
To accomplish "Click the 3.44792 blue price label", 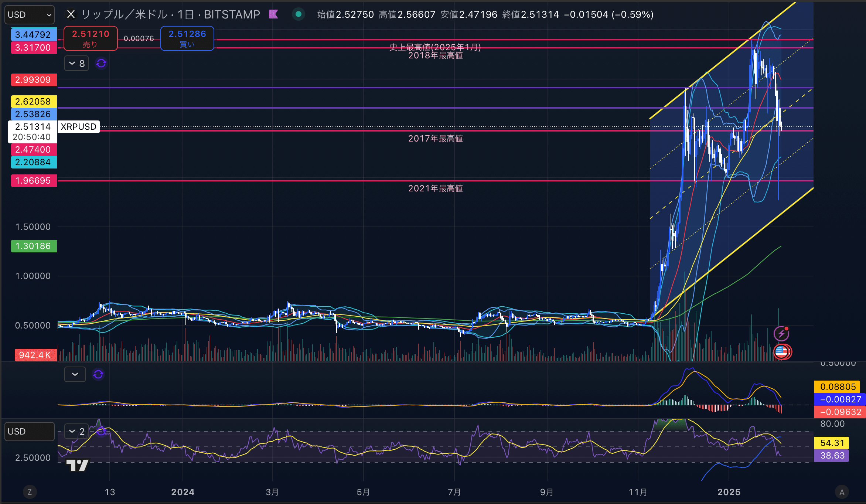I will coord(34,34).
